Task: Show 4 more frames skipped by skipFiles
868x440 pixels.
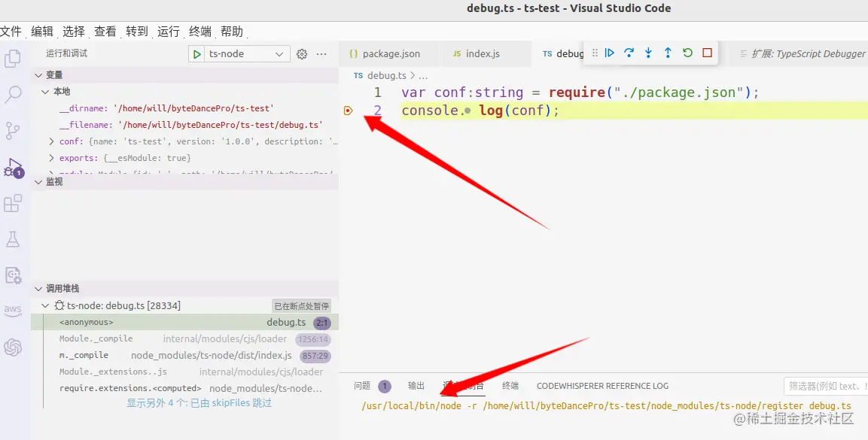Action: click(x=199, y=403)
